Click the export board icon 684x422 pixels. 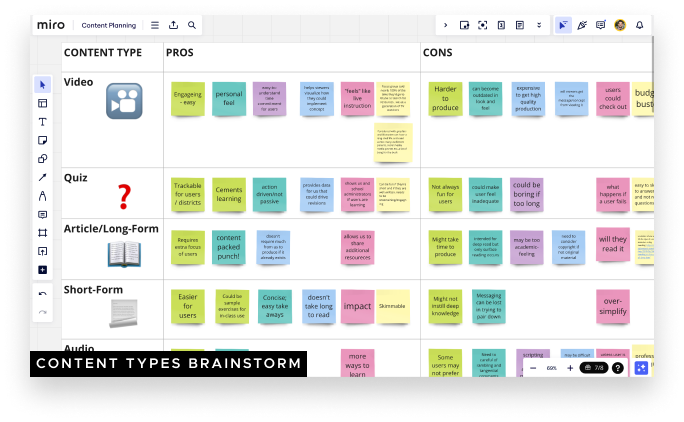tap(173, 25)
